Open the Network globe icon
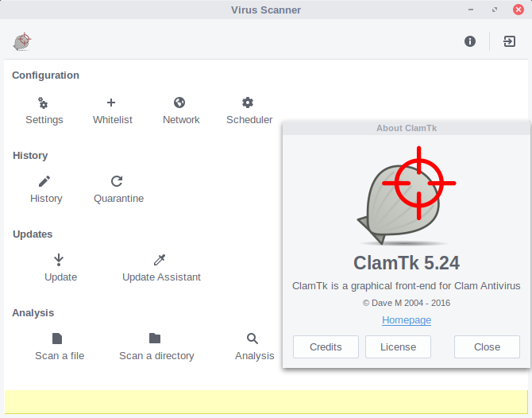 [179, 103]
